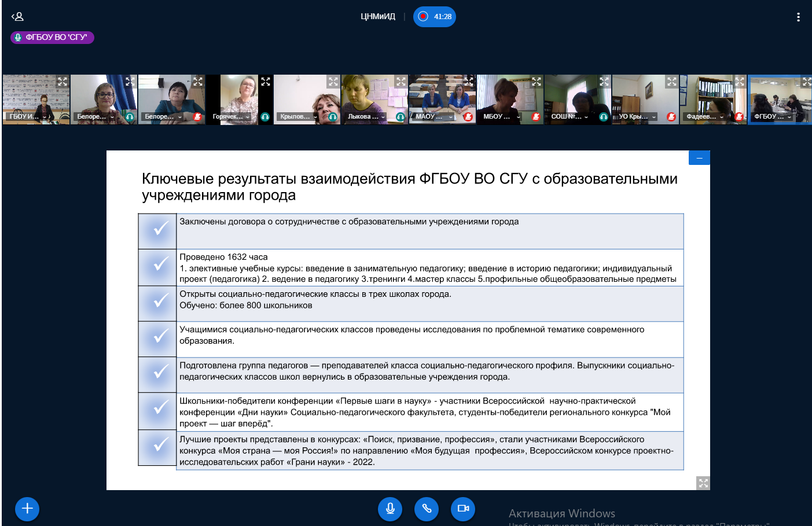Toggle the microphone mute button

coord(390,509)
